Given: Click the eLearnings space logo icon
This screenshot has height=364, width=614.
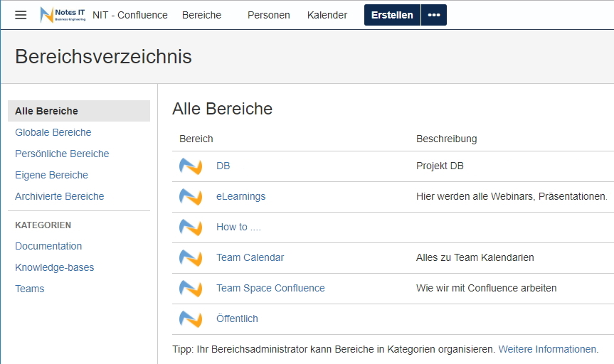Looking at the screenshot, I should [191, 196].
